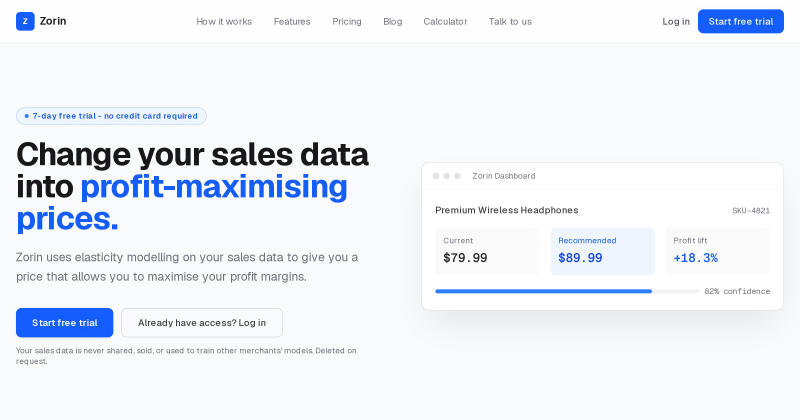Click the blue dot in trial badge

[x=27, y=116]
